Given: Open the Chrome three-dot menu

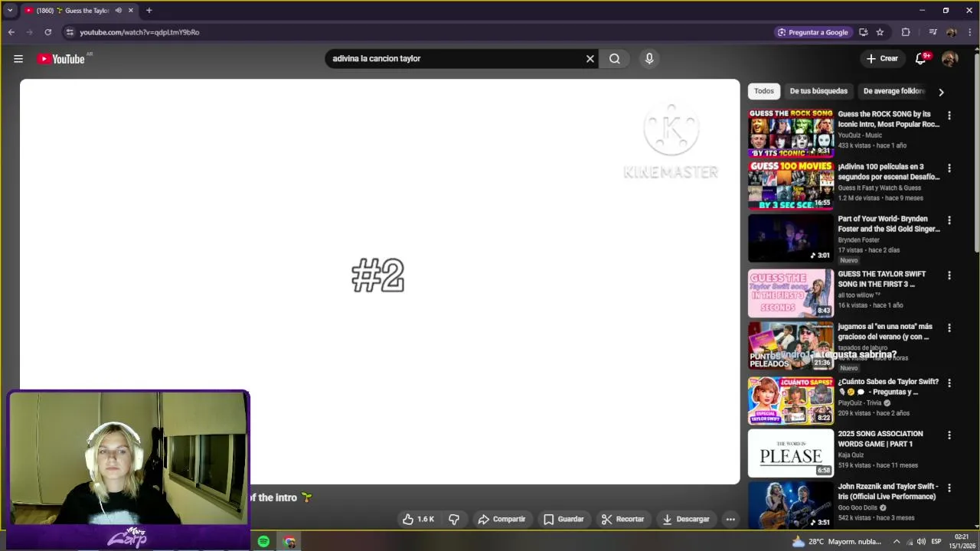Looking at the screenshot, I should 969,32.
